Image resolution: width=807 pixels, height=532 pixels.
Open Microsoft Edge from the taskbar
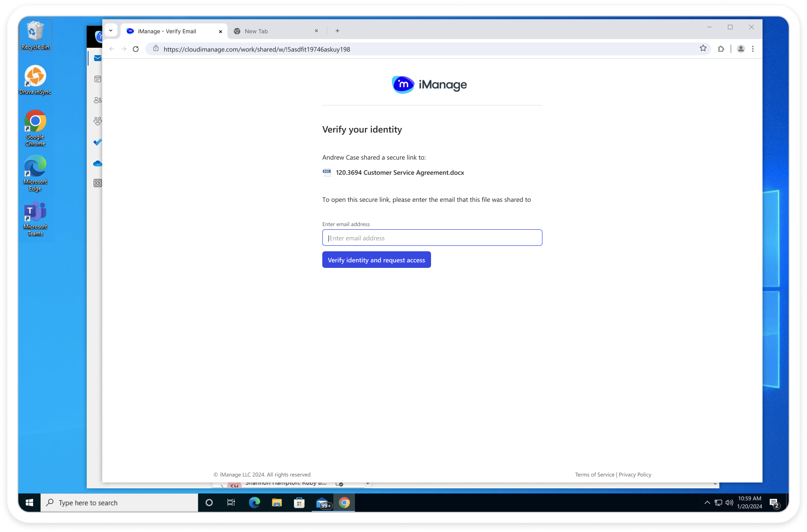coord(254,503)
